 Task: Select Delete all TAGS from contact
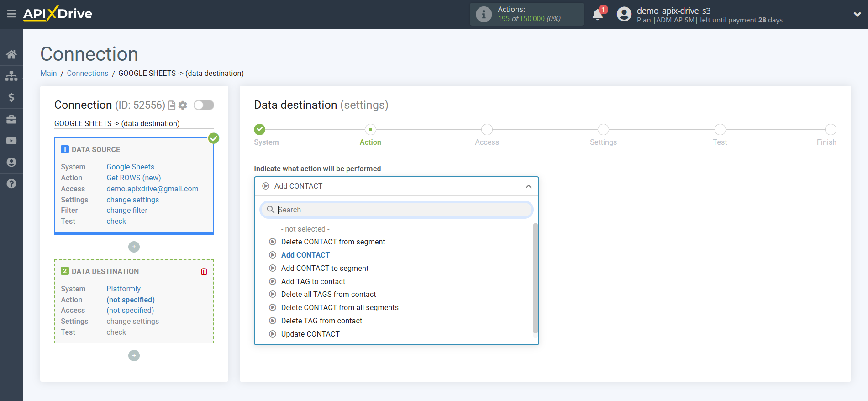coord(328,295)
